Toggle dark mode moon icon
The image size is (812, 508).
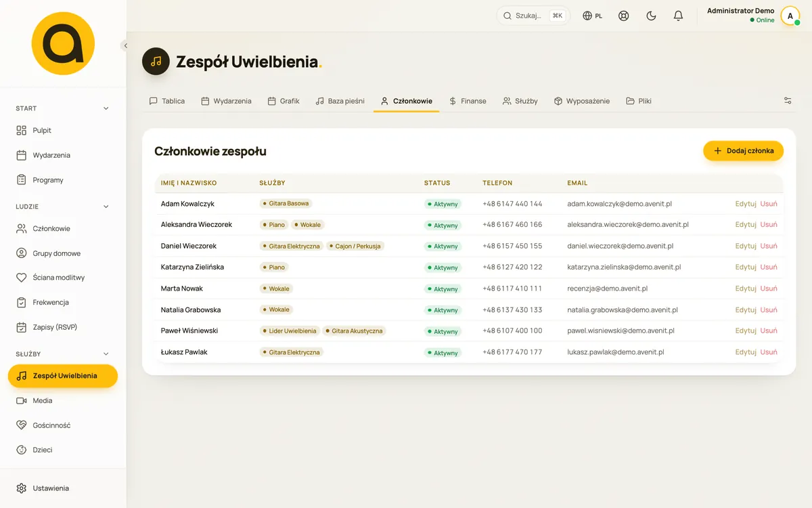(651, 16)
